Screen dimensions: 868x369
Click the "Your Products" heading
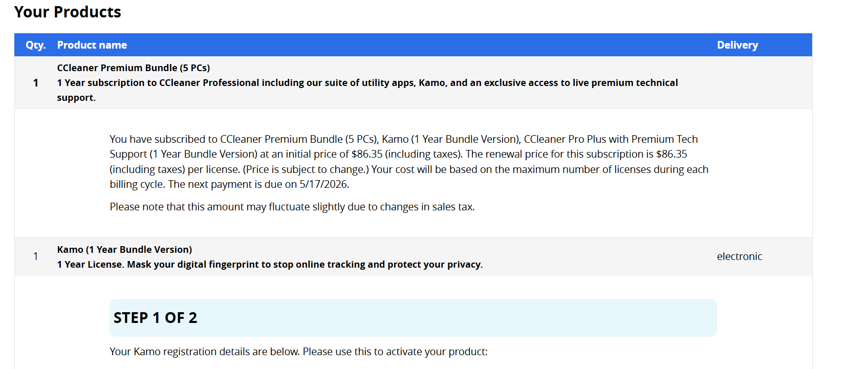(x=68, y=12)
